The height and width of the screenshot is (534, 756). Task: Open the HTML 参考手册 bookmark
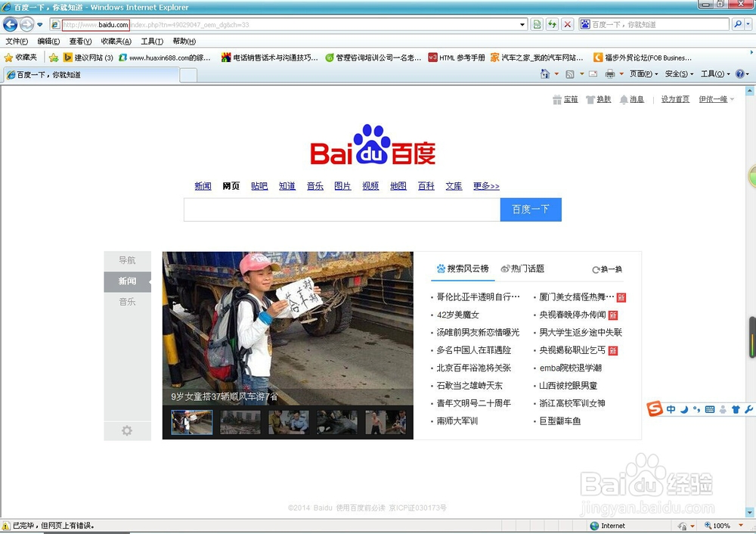(456, 58)
